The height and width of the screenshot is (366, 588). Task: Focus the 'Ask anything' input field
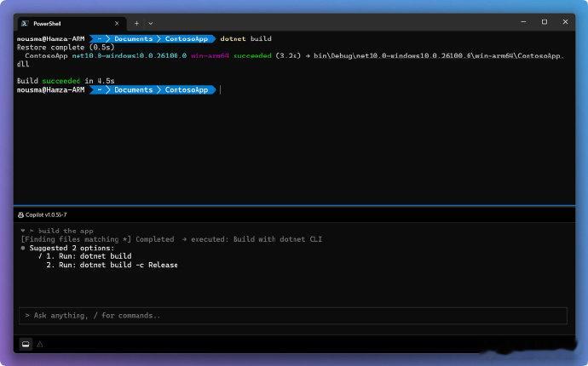click(293, 316)
